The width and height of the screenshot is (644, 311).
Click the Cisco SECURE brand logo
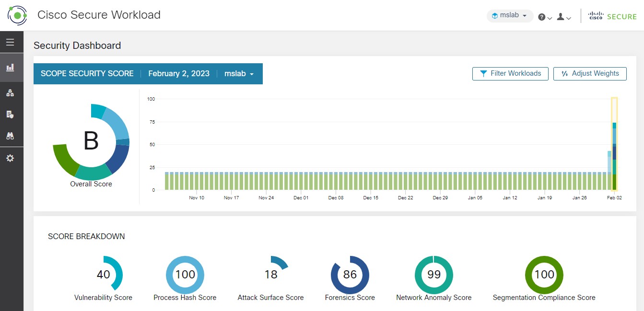(x=612, y=16)
